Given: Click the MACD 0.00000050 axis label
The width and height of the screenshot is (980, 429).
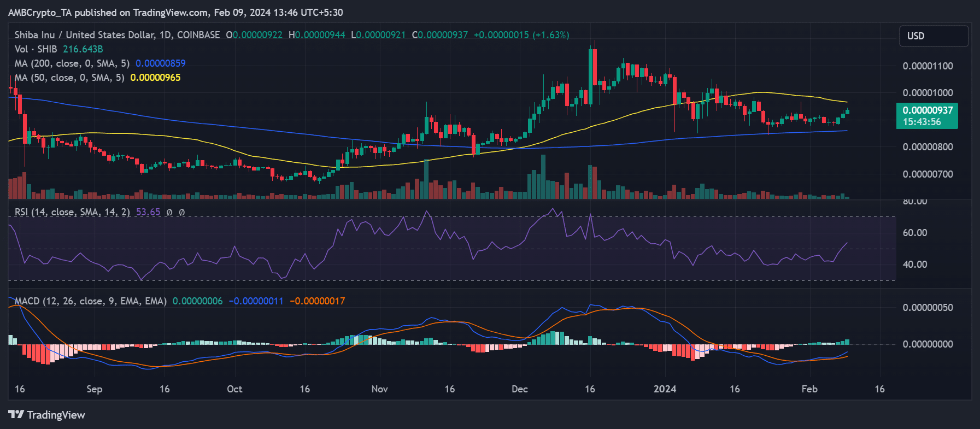Looking at the screenshot, I should 928,308.
